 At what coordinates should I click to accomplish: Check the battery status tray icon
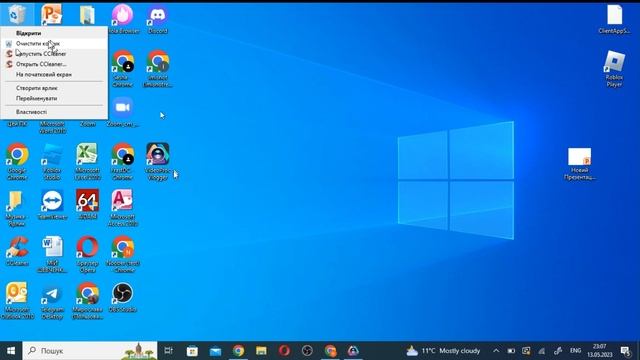tap(511, 351)
